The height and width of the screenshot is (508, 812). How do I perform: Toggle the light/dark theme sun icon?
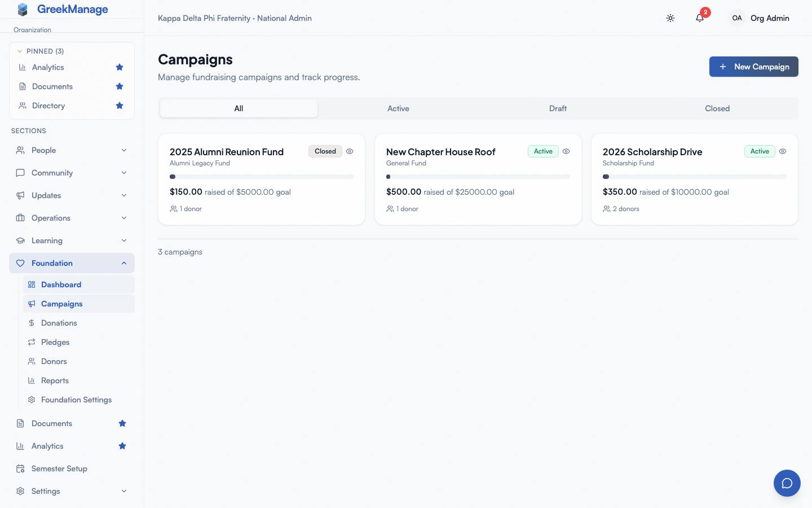coord(670,18)
